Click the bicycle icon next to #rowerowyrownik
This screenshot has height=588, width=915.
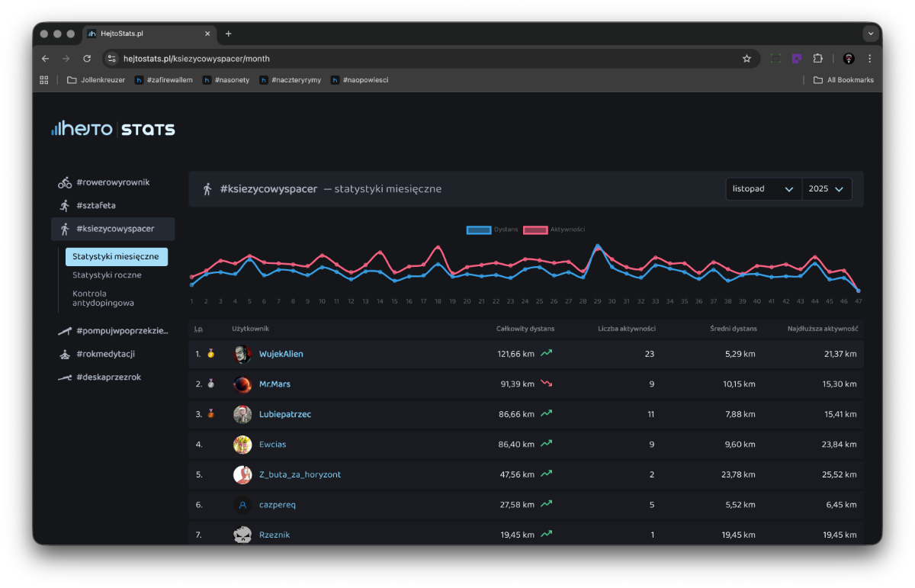tap(65, 183)
